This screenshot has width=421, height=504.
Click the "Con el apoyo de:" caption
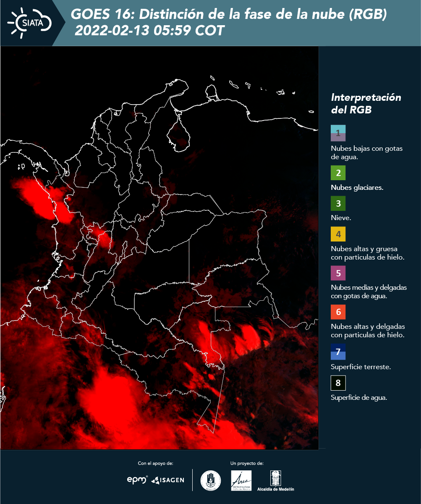[155, 463]
